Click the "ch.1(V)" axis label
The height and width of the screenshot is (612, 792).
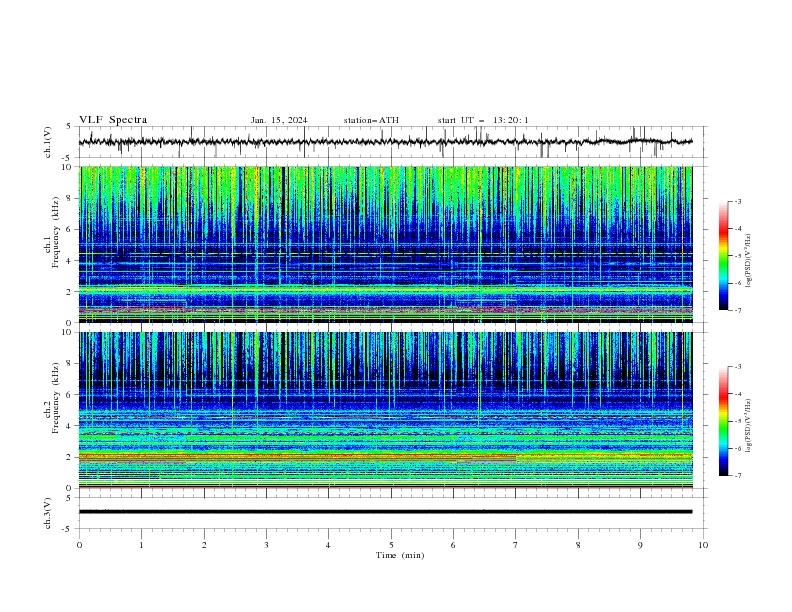(x=48, y=142)
